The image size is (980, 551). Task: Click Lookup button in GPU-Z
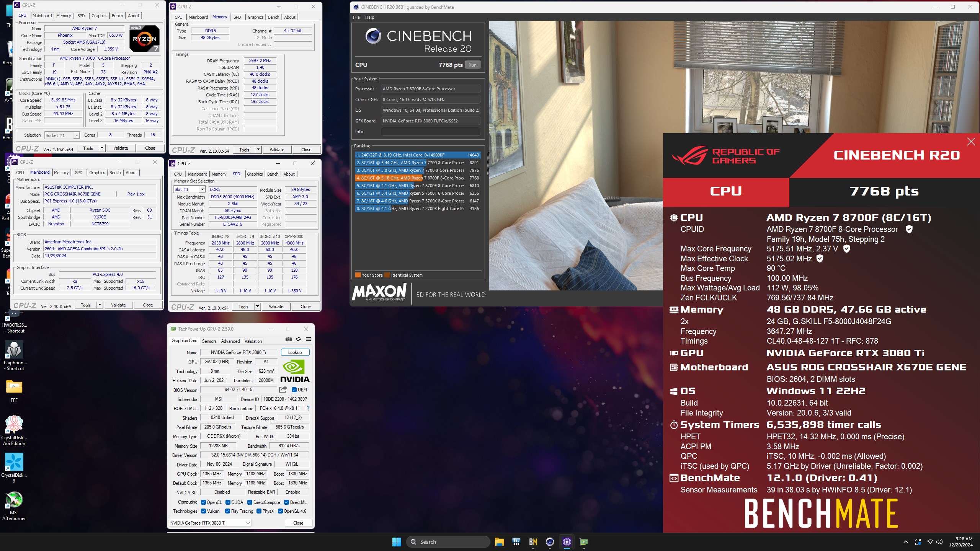[x=295, y=352]
